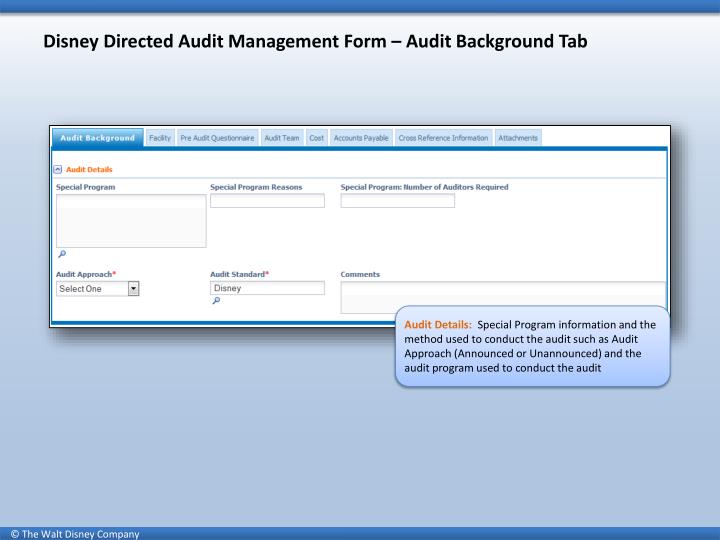Open the Accounts Payable tab
This screenshot has width=720, height=540.
[361, 138]
